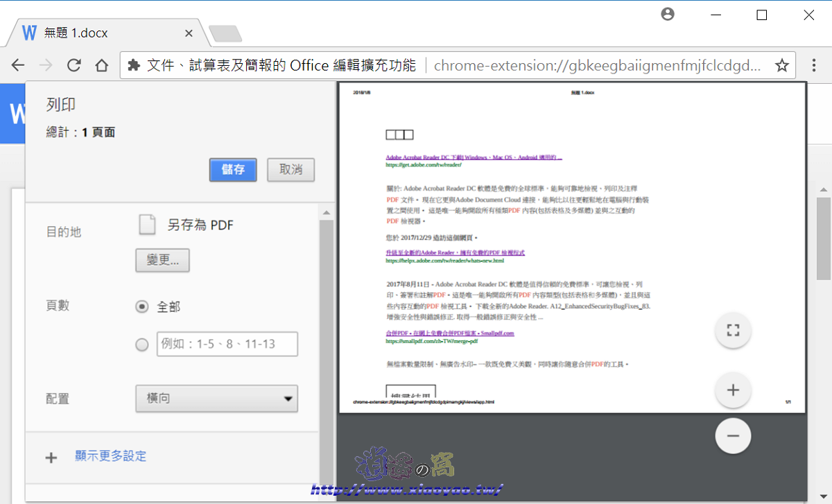Image resolution: width=832 pixels, height=504 pixels.
Task: Click the address bar URL
Action: point(597,65)
